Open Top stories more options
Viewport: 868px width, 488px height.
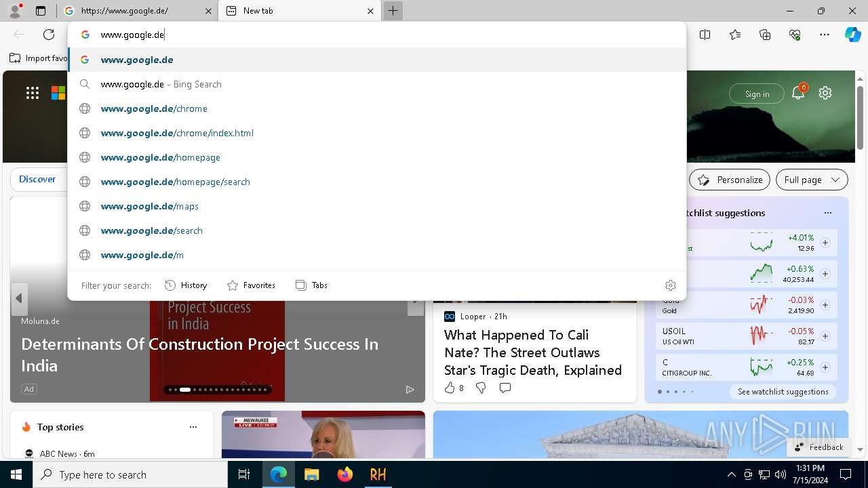[x=193, y=427]
